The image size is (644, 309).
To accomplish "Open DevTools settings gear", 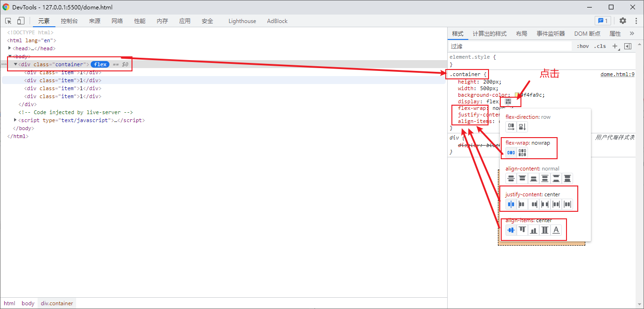I will tap(623, 21).
